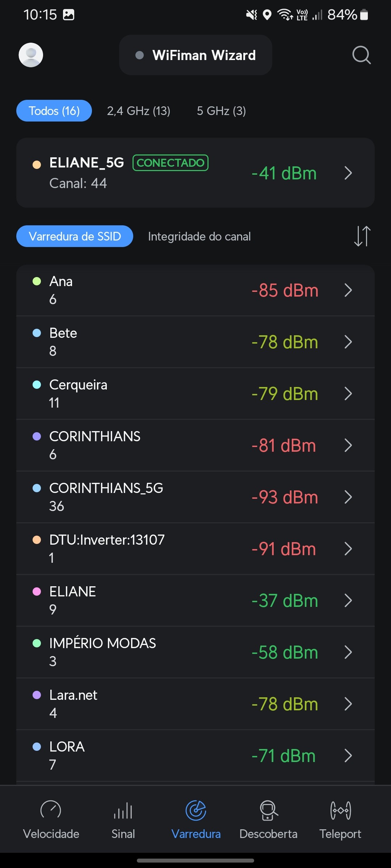391x868 pixels.
Task: Tap the WiFiman Wizard button
Action: click(x=195, y=55)
